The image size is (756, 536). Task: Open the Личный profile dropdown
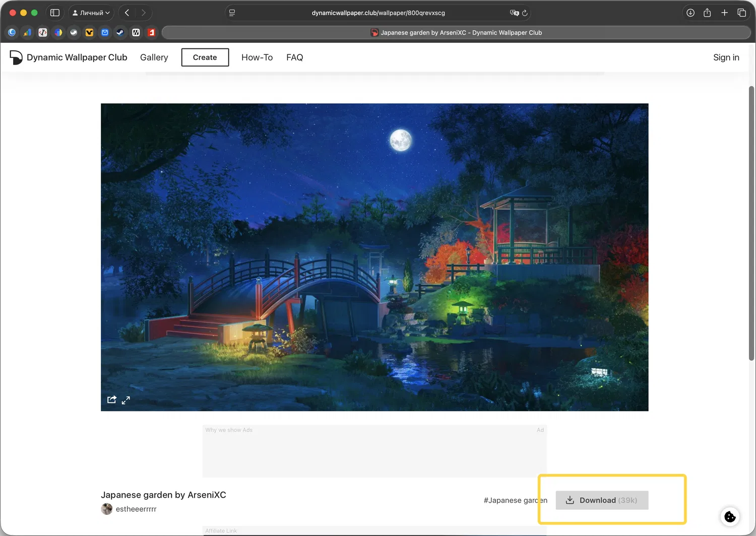point(91,13)
